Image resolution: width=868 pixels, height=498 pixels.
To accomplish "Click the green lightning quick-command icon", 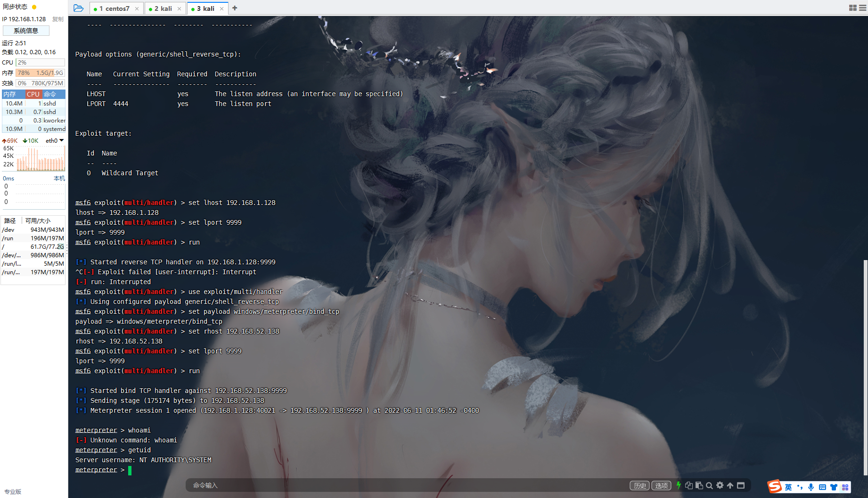I will click(679, 485).
